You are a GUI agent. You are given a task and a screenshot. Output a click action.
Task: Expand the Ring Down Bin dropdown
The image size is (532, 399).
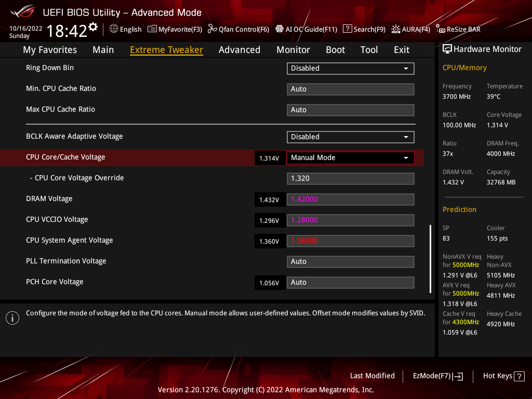pyautogui.click(x=351, y=69)
